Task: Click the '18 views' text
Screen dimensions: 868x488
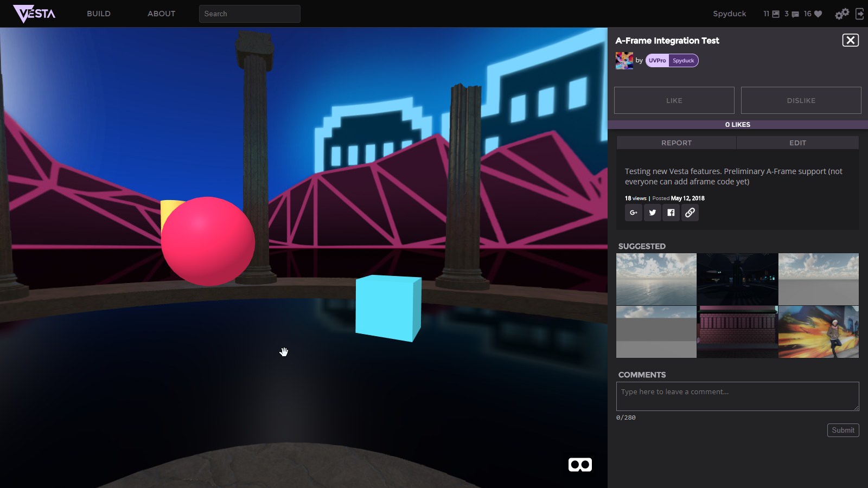Action: pos(635,198)
